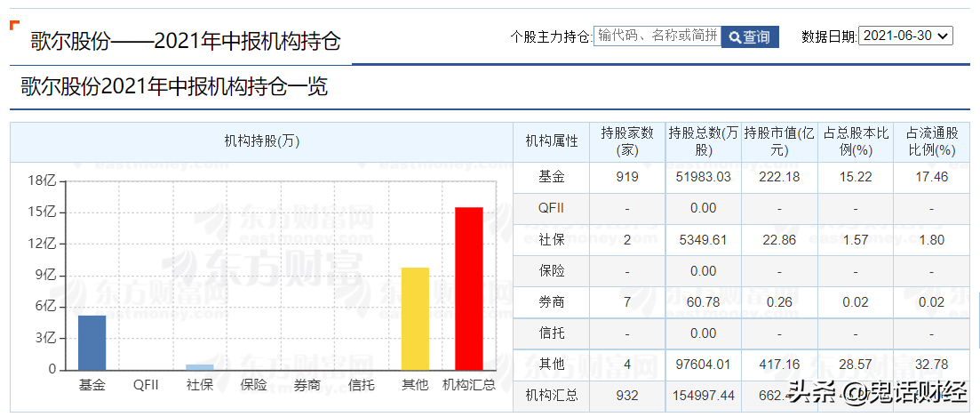Screen dimensions: 980x417
Task: Click the 9亿 label on chart y-axis
Action: click(x=45, y=275)
